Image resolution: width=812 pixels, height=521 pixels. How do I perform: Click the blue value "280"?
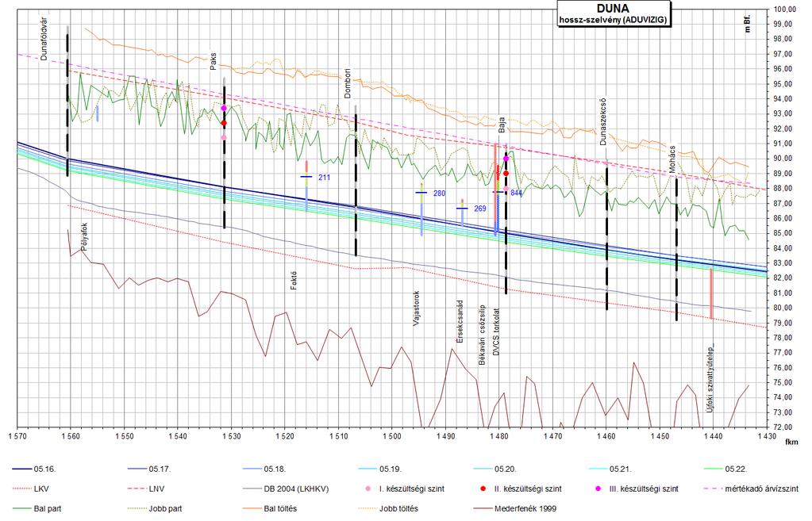point(439,193)
